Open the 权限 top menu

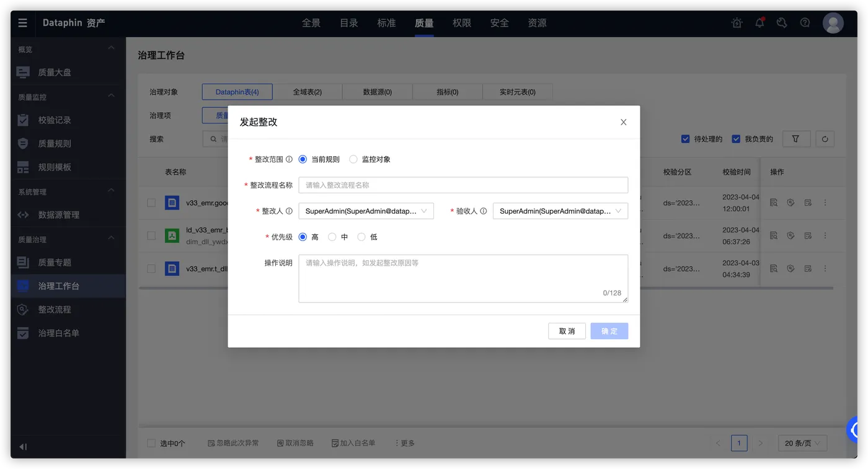click(462, 23)
